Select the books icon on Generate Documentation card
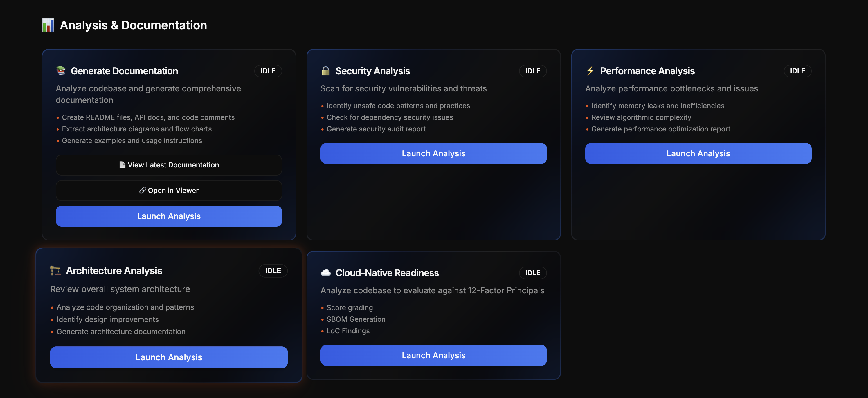The width and height of the screenshot is (868, 398). pos(60,71)
